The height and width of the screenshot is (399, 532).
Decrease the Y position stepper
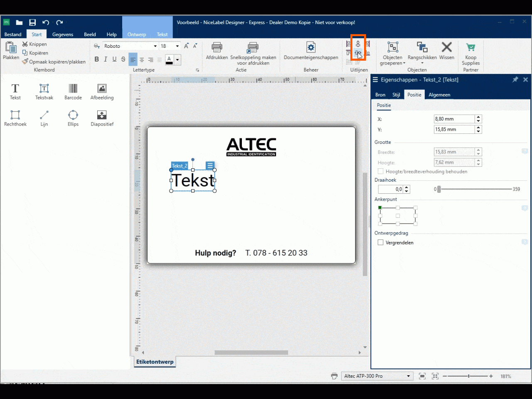click(x=478, y=131)
